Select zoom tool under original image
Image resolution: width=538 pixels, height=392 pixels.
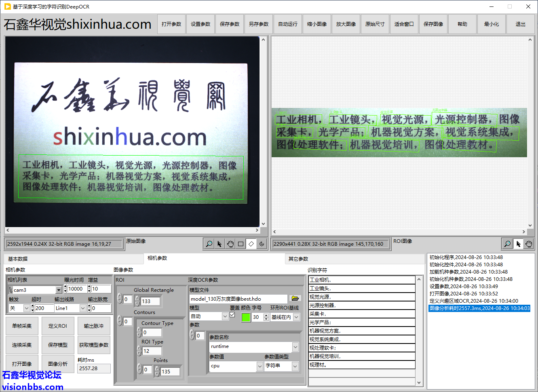pyautogui.click(x=209, y=244)
